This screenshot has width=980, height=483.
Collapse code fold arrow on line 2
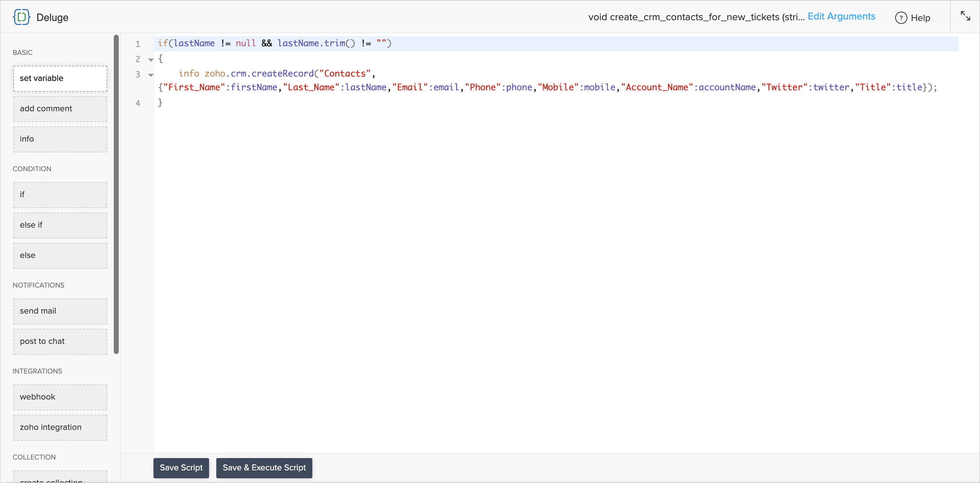151,60
